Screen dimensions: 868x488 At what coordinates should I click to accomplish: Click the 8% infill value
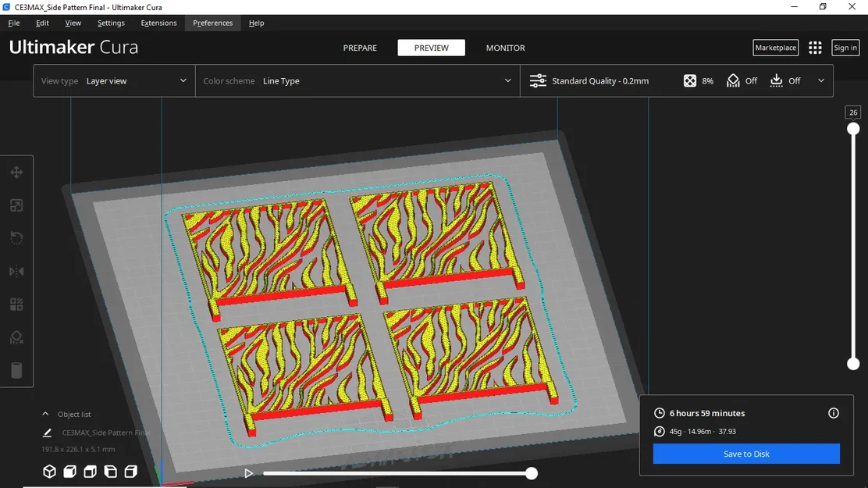click(x=707, y=81)
